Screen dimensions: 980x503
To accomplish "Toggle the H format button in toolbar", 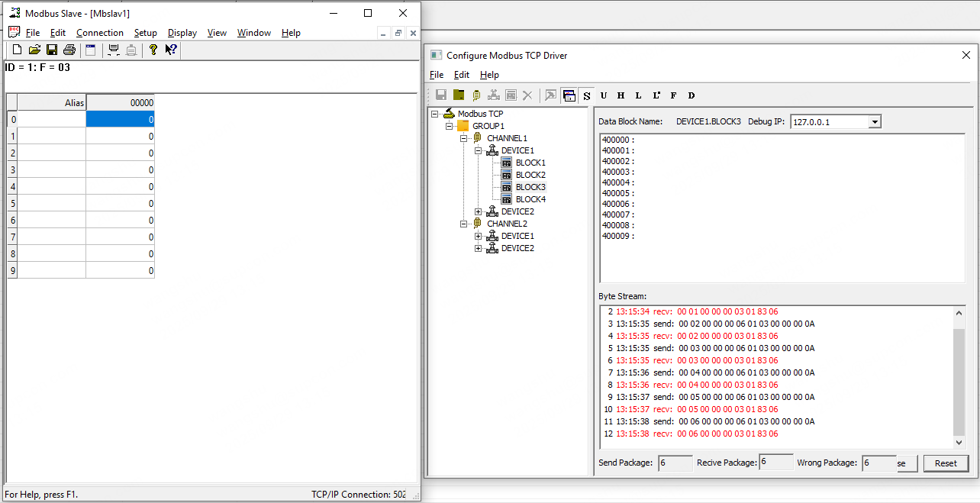I will [621, 95].
